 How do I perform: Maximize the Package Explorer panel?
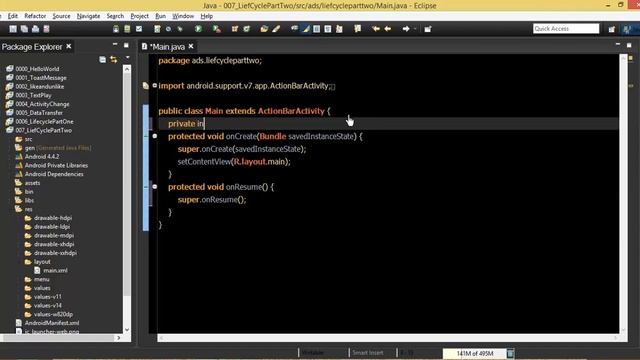tap(126, 45)
